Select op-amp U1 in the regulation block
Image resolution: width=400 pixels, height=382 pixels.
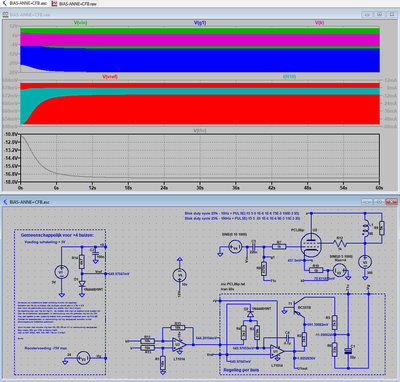tap(277, 352)
